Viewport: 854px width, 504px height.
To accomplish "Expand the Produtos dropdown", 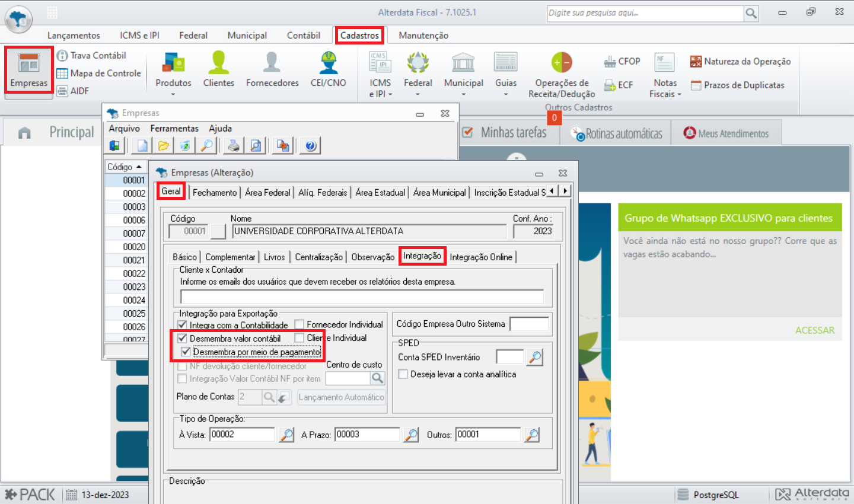I will tap(173, 94).
